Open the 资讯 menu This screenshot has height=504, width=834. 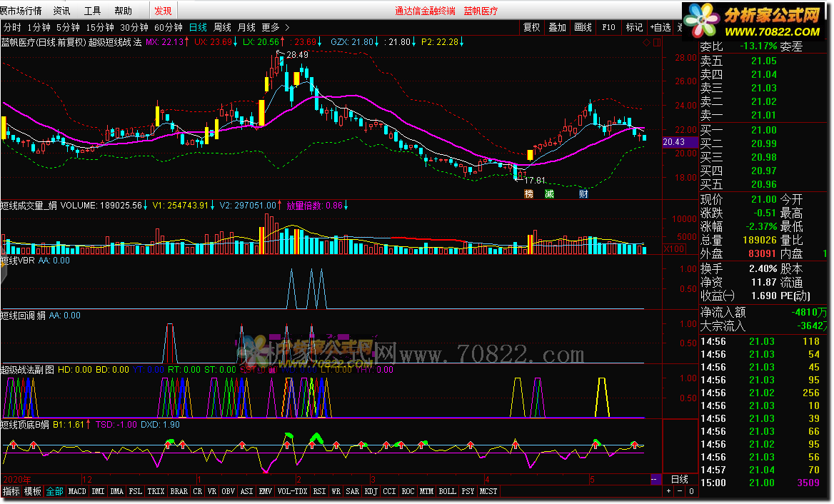[61, 11]
